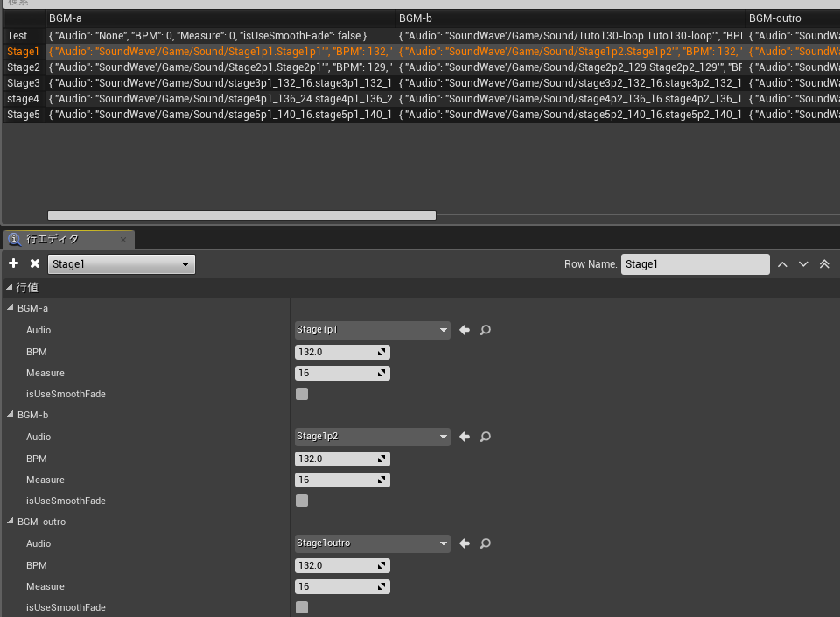Add a new row with plus icon
Screen dimensions: 840x617
[x=13, y=263]
